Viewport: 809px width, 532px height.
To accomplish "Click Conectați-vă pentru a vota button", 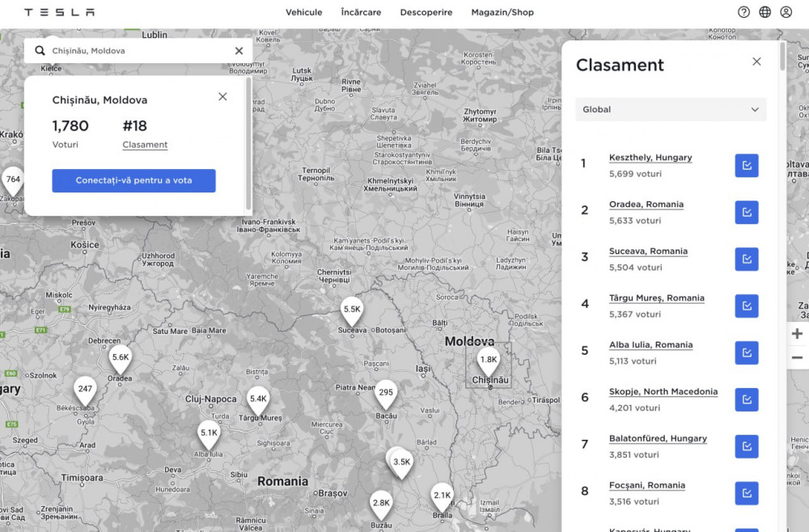I will click(x=133, y=180).
